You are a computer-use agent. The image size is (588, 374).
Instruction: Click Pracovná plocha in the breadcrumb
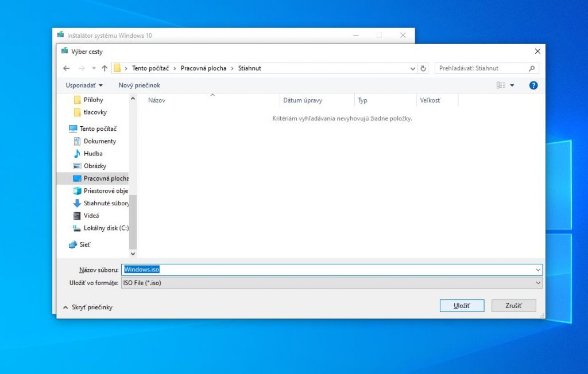point(204,68)
